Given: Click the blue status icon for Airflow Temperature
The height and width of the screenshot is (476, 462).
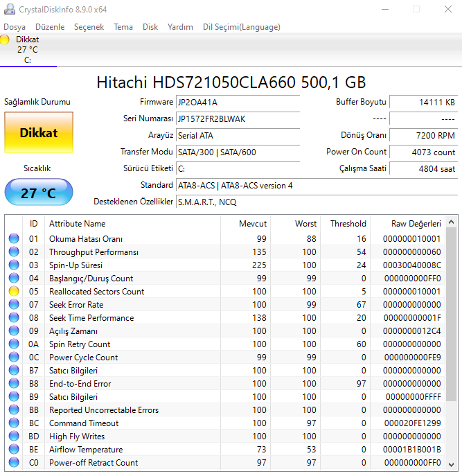Looking at the screenshot, I should pyautogui.click(x=14, y=449).
